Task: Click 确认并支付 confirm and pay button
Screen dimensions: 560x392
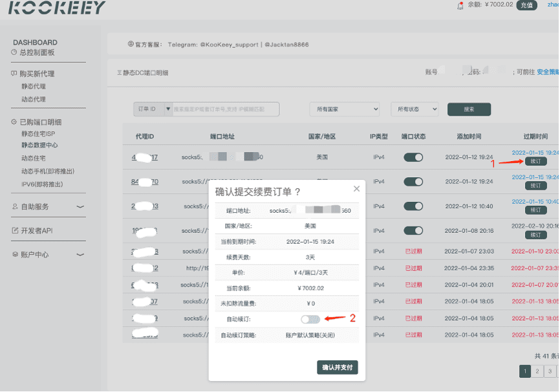Action: [x=337, y=367]
